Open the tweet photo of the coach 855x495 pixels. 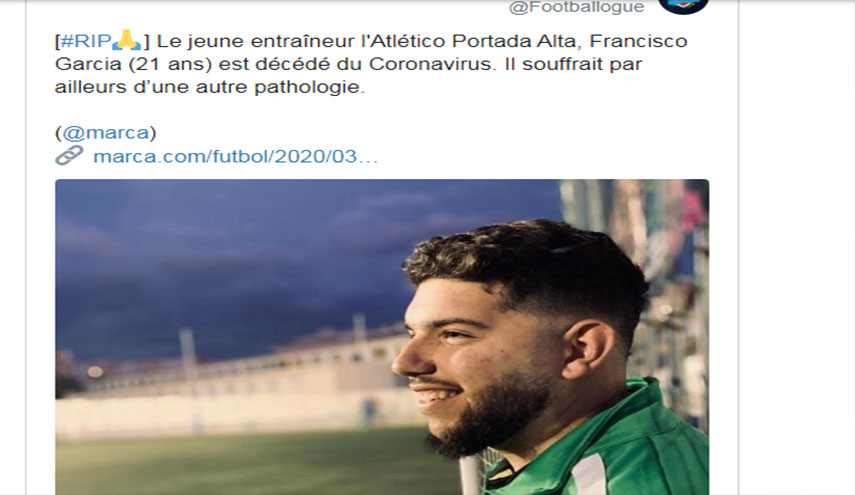point(382,337)
